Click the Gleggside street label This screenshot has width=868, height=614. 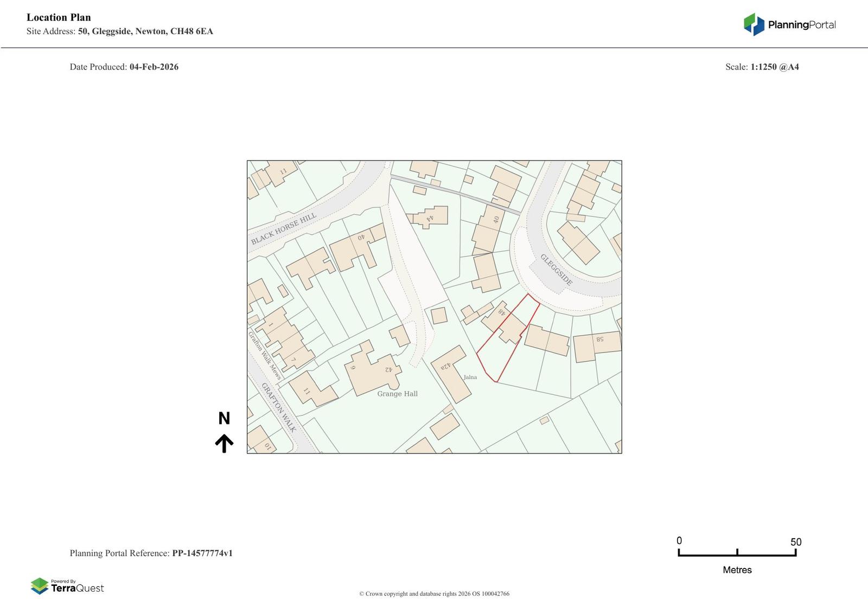556,270
